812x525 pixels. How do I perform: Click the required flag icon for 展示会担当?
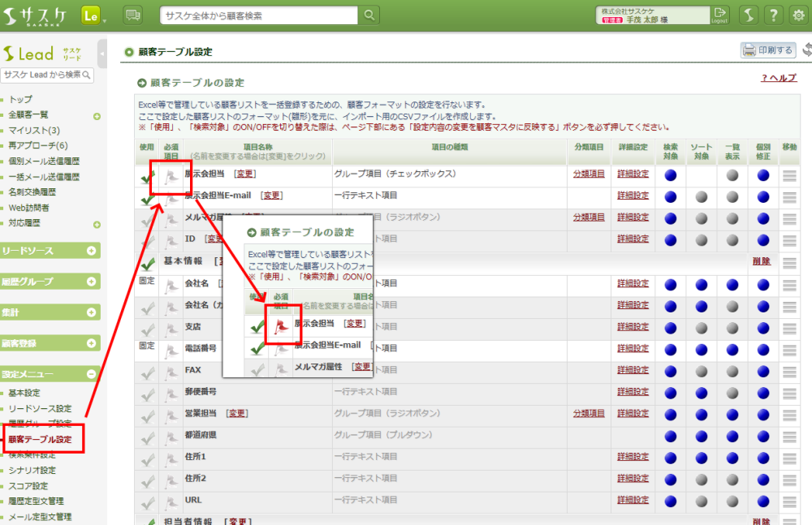pyautogui.click(x=171, y=175)
